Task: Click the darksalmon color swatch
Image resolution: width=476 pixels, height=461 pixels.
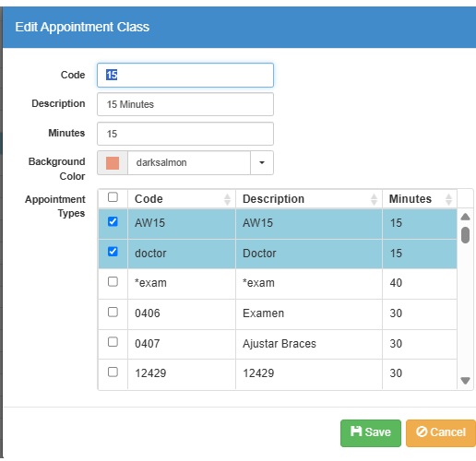Action: point(113,163)
